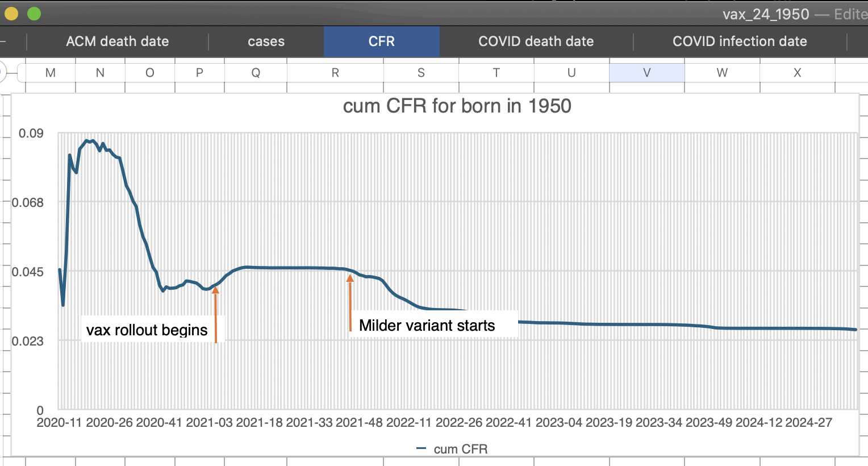Viewport: 868px width, 466px height.
Task: Click the green full-screen window button
Action: (34, 14)
